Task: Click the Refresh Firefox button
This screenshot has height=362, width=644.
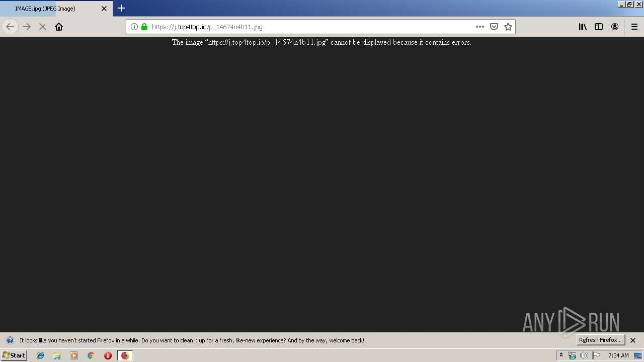Action: [x=600, y=340]
